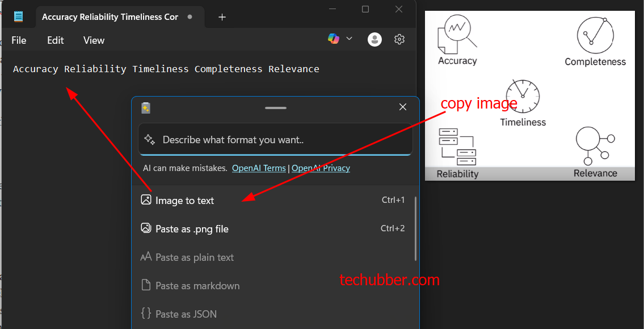Minimize the Notepad window
Viewport: 644px width, 329px height.
click(332, 9)
